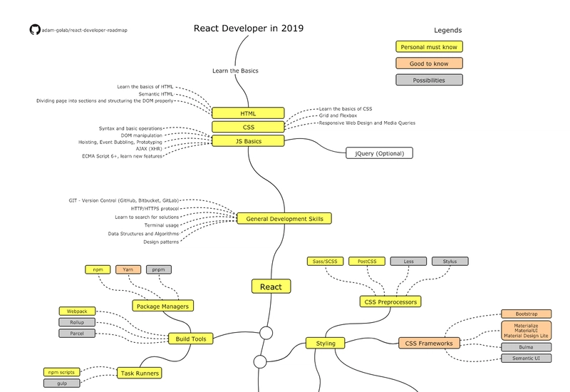Select the gulp node
Screen dimensions: 570x392
coord(62,383)
